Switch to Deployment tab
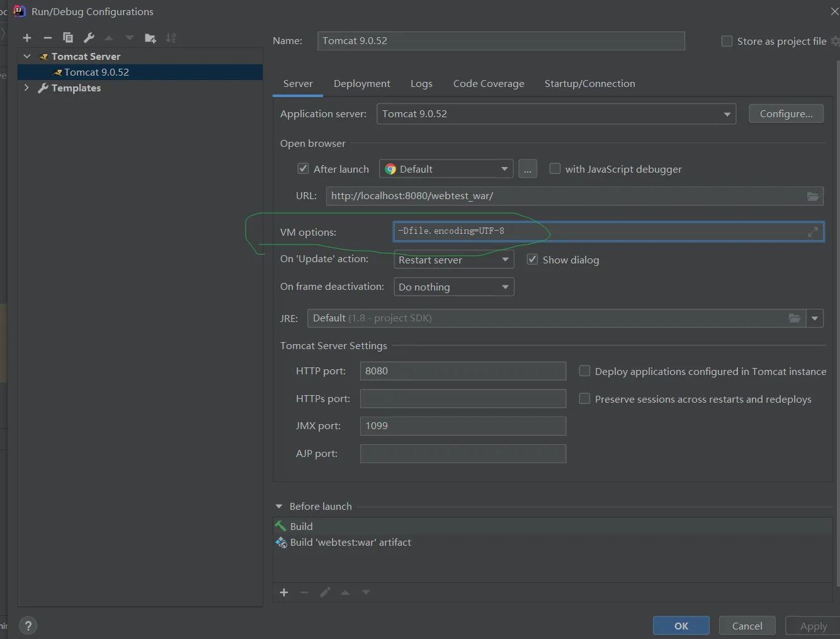840x639 pixels. 361,83
